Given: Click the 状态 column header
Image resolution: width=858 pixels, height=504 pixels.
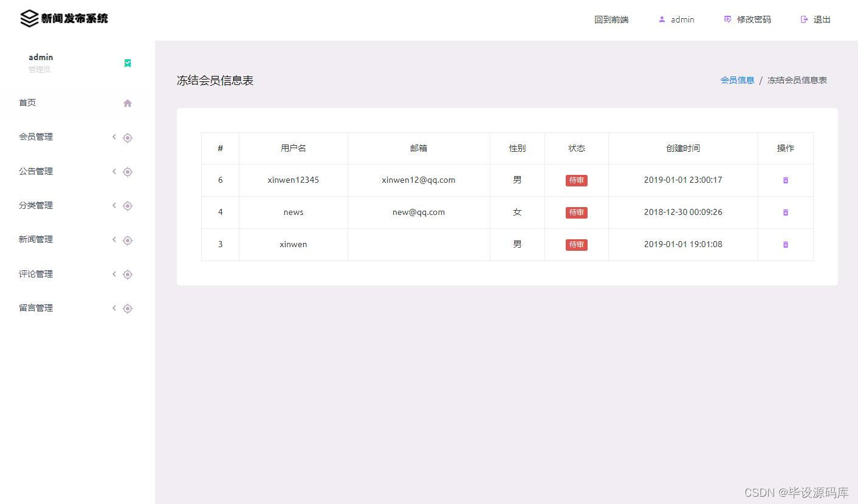Looking at the screenshot, I should tap(577, 148).
